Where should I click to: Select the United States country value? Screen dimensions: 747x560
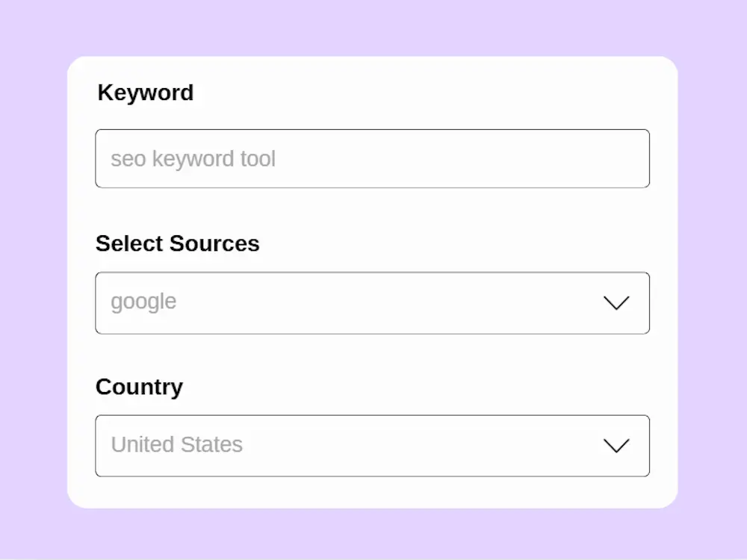point(176,444)
